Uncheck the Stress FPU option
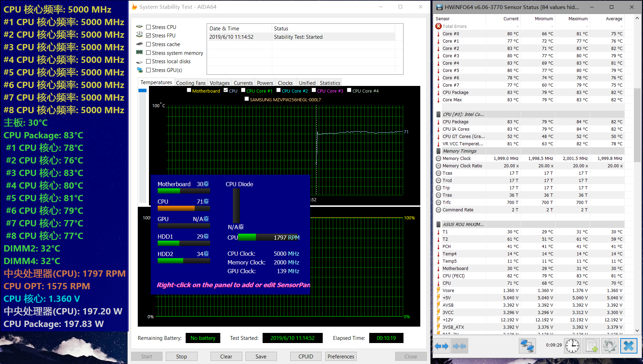This screenshot has height=364, width=643. [149, 36]
